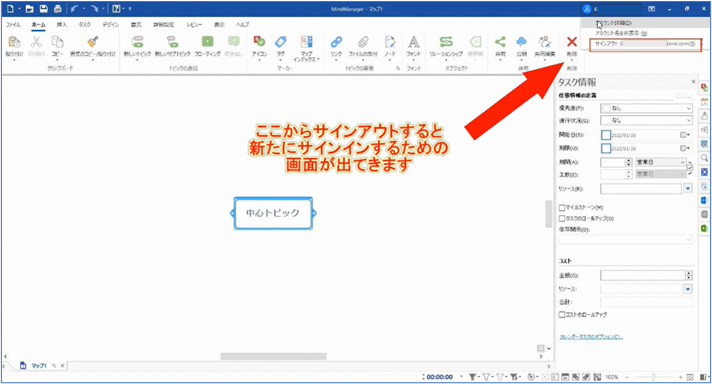Image resolution: width=712 pixels, height=384 pixels.
Task: Open the File (ファイル) tab
Action: tap(13, 25)
